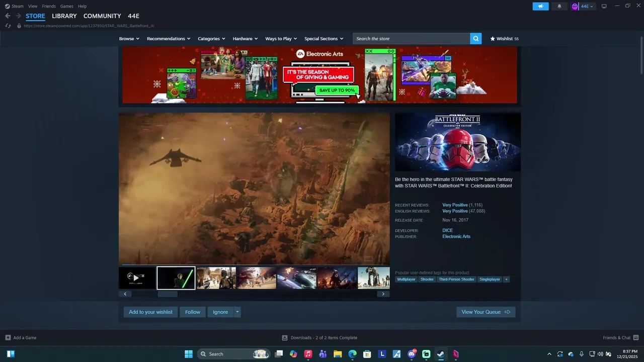
Task: Open File Explorer from the taskbar
Action: (x=338, y=354)
